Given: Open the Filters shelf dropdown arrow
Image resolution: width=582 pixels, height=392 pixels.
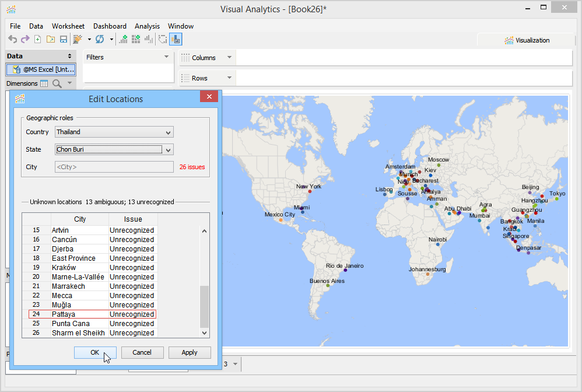Looking at the screenshot, I should (x=166, y=57).
